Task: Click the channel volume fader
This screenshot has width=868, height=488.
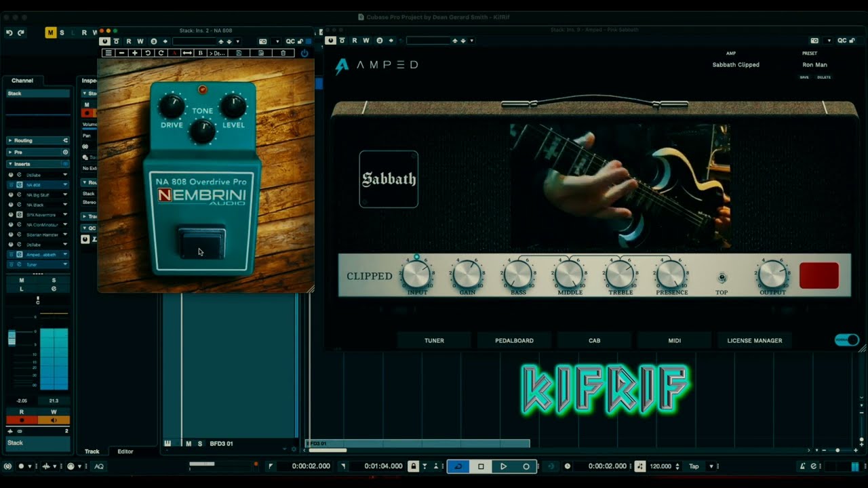Action: [x=12, y=338]
